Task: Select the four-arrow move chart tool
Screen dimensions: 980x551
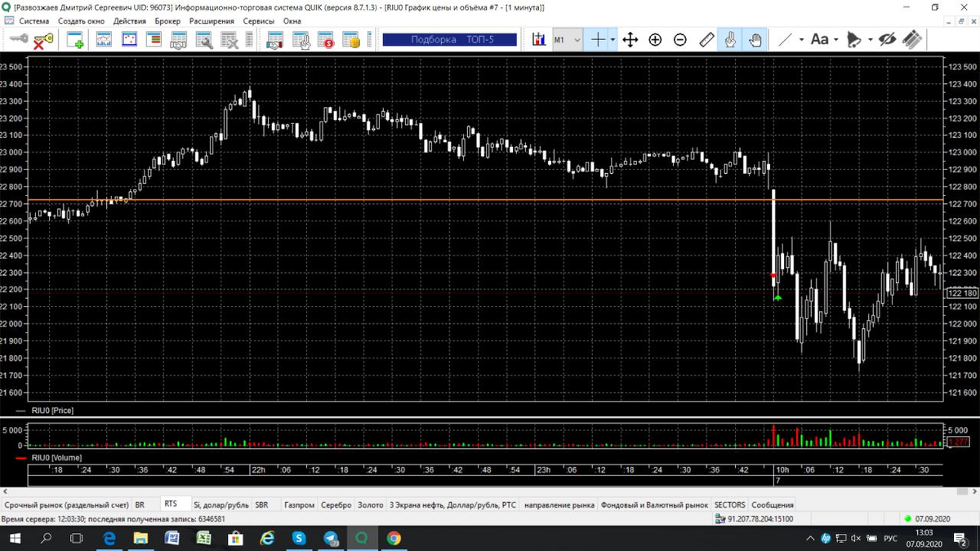Action: 630,39
